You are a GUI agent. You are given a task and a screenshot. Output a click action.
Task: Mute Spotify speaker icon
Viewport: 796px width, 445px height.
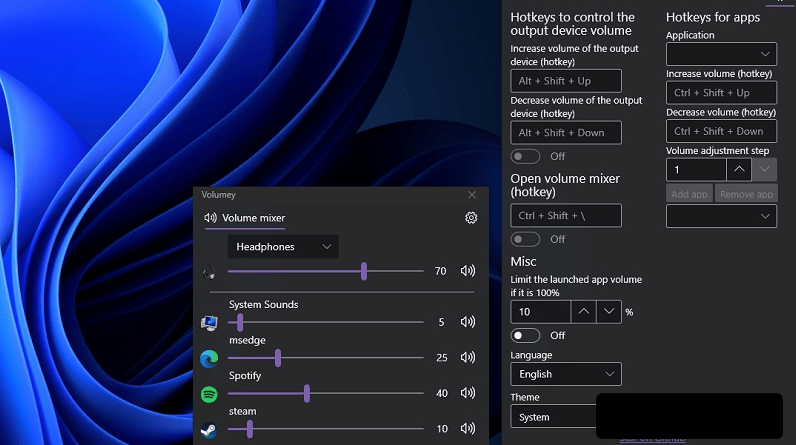[x=467, y=394]
